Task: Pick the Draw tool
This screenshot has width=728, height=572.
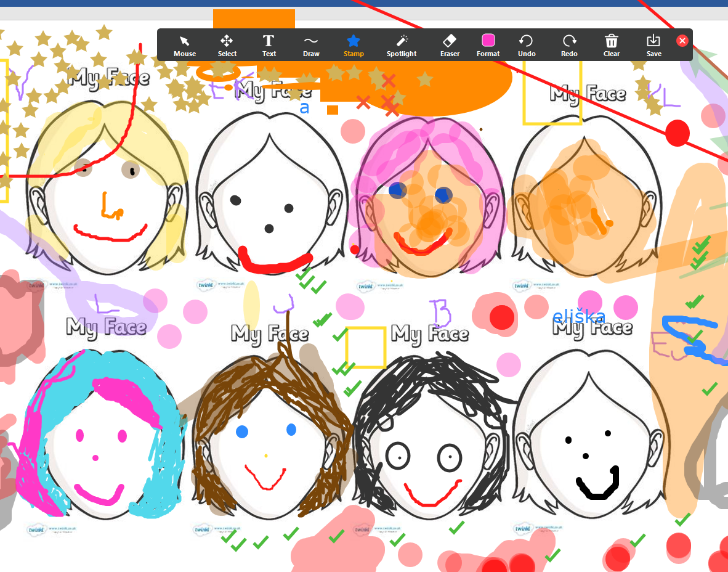Action: tap(311, 46)
